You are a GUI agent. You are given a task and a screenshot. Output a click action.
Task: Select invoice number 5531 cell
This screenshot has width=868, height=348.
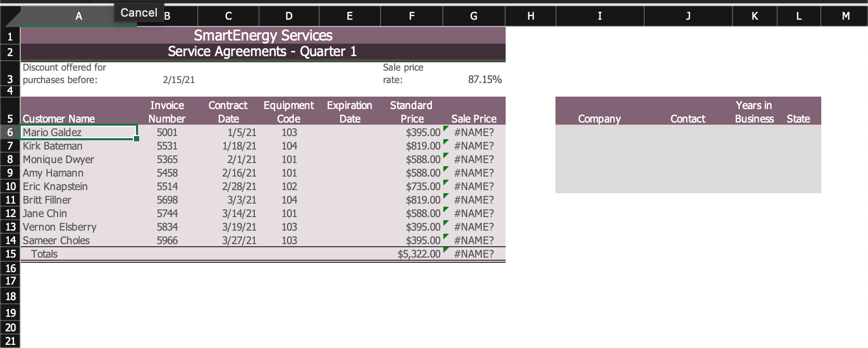[167, 146]
